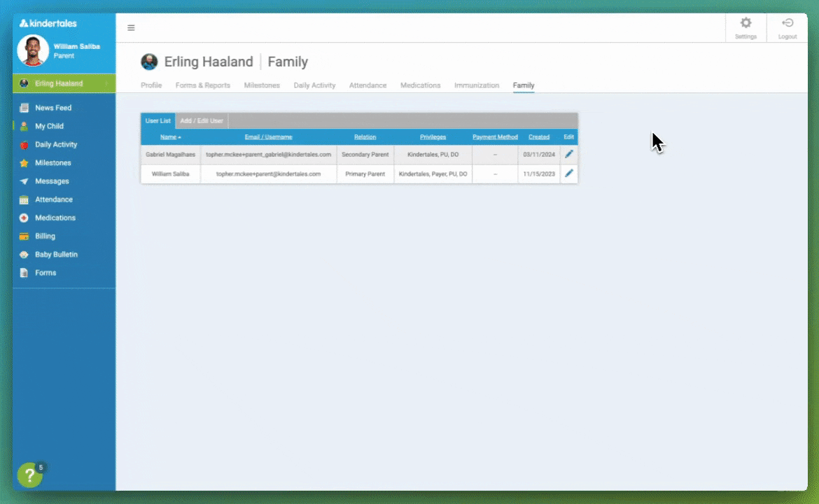
Task: Click the Privileges column header link
Action: 433,137
